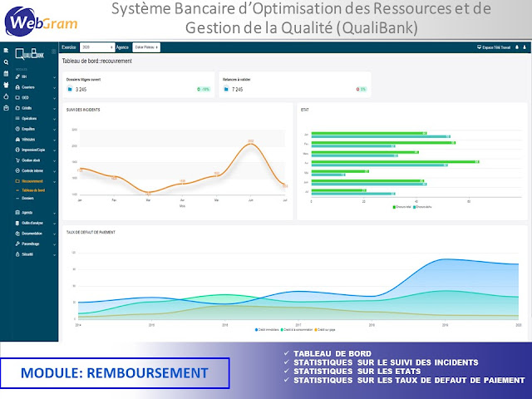Click folder icon next to 3 245
Viewport: 532px width, 399px height.
(70, 89)
